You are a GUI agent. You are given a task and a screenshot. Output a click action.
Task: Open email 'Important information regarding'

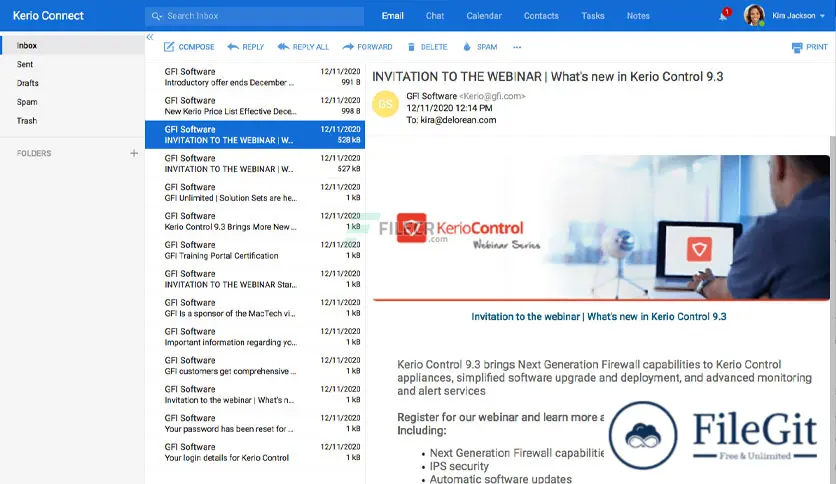click(x=255, y=336)
